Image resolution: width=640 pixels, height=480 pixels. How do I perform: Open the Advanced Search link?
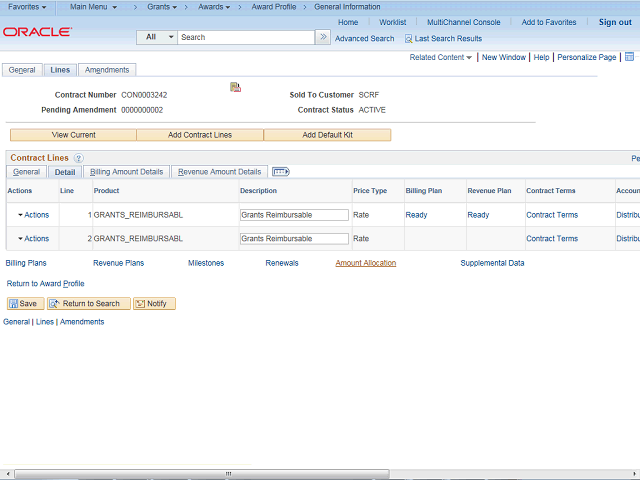coord(364,39)
